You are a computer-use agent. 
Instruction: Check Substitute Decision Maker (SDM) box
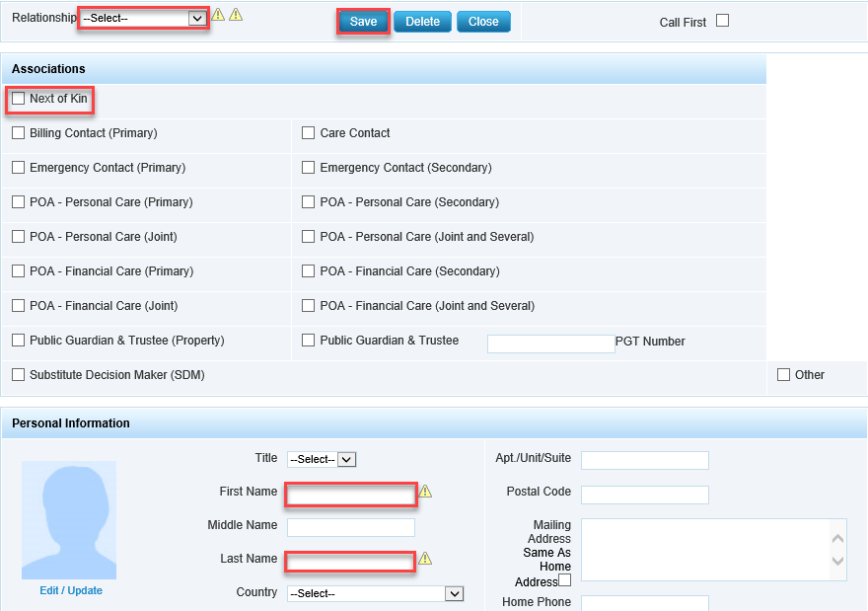pyautogui.click(x=19, y=375)
